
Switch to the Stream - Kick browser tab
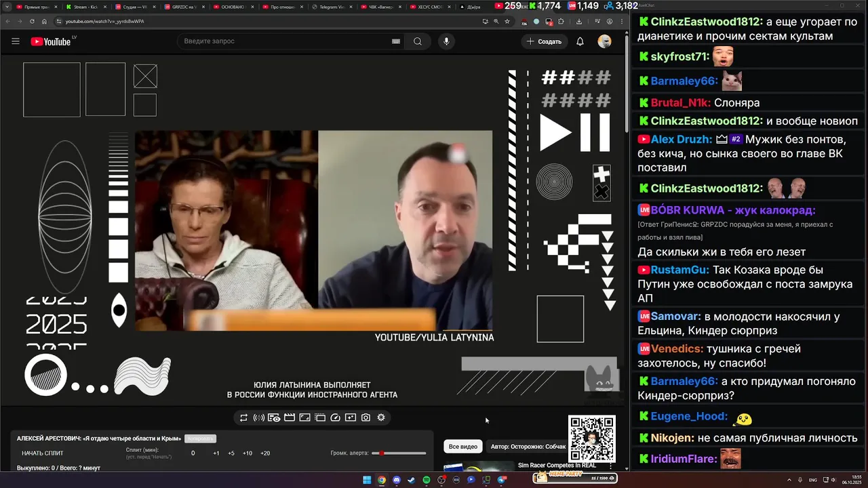click(x=86, y=7)
